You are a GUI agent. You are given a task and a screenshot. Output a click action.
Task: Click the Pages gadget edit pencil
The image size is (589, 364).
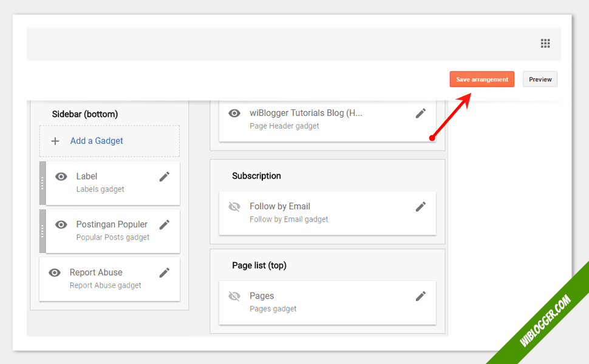point(421,296)
